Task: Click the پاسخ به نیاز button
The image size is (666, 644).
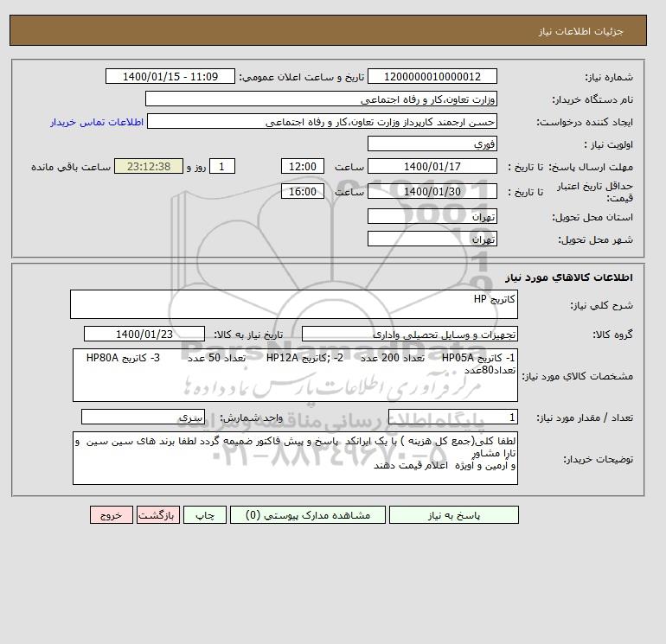Action: pyautogui.click(x=453, y=515)
